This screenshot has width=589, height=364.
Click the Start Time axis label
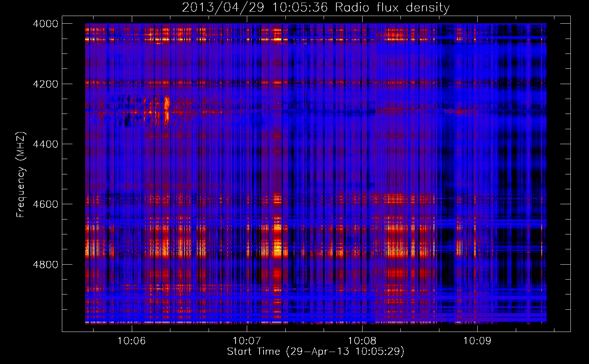(x=316, y=352)
